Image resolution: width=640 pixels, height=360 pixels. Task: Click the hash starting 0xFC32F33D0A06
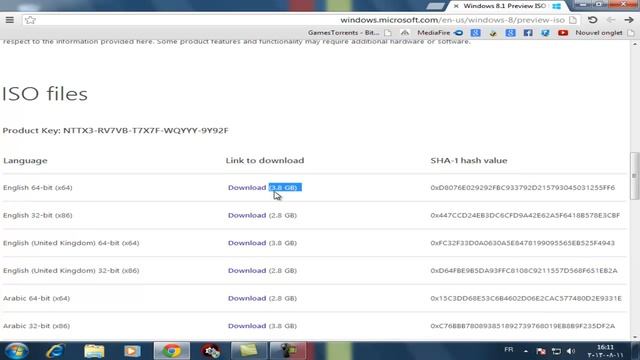[x=522, y=243]
